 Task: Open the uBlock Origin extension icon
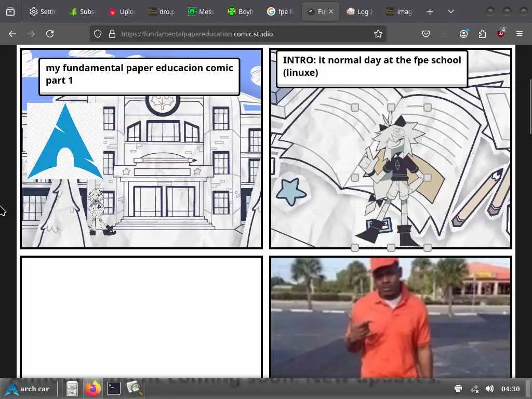(501, 33)
